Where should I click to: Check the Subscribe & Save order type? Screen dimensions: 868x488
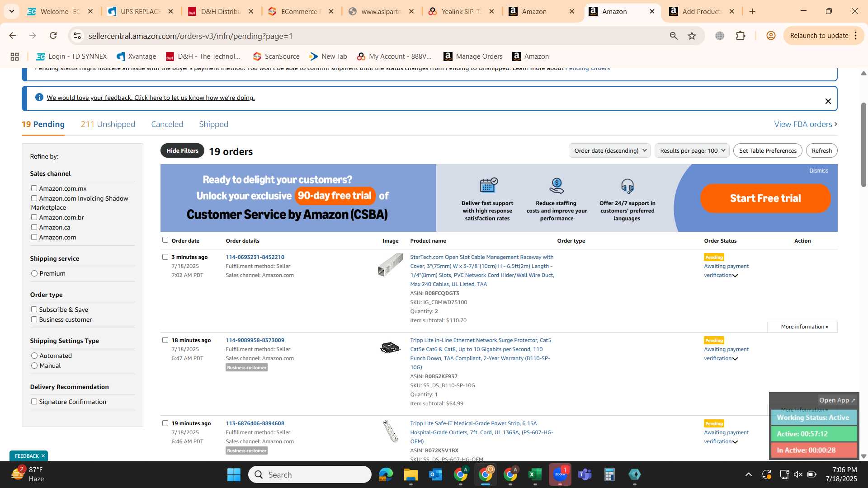pos(34,310)
